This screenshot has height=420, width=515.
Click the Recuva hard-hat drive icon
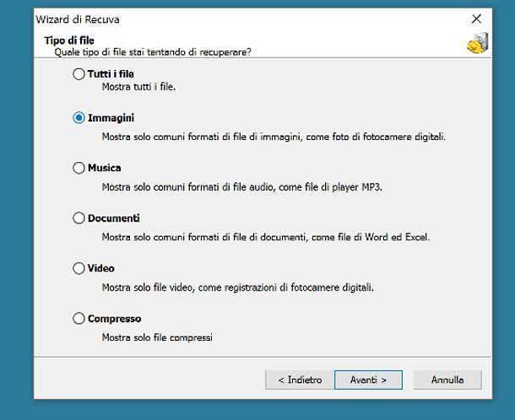click(478, 43)
